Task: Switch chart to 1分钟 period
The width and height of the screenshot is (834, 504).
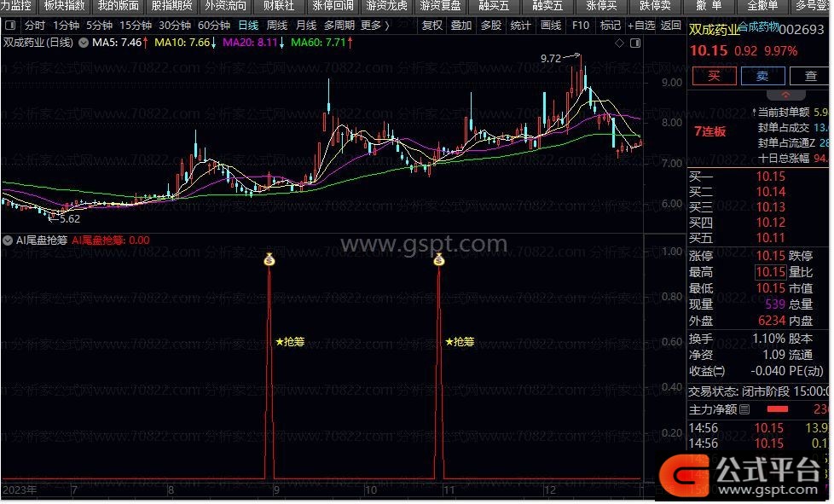Action: click(x=66, y=26)
